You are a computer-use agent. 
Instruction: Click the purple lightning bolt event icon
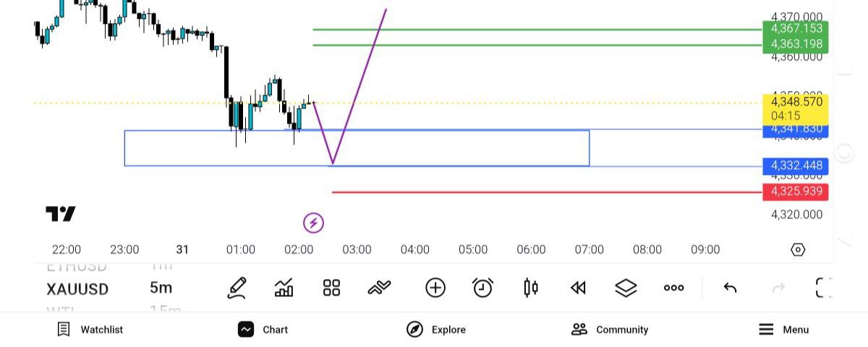[x=313, y=223]
